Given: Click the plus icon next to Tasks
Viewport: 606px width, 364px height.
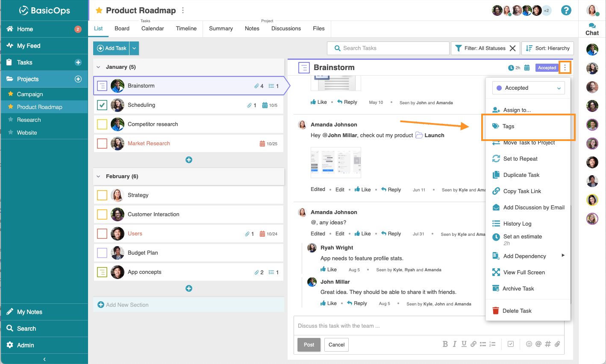Looking at the screenshot, I should coord(78,62).
